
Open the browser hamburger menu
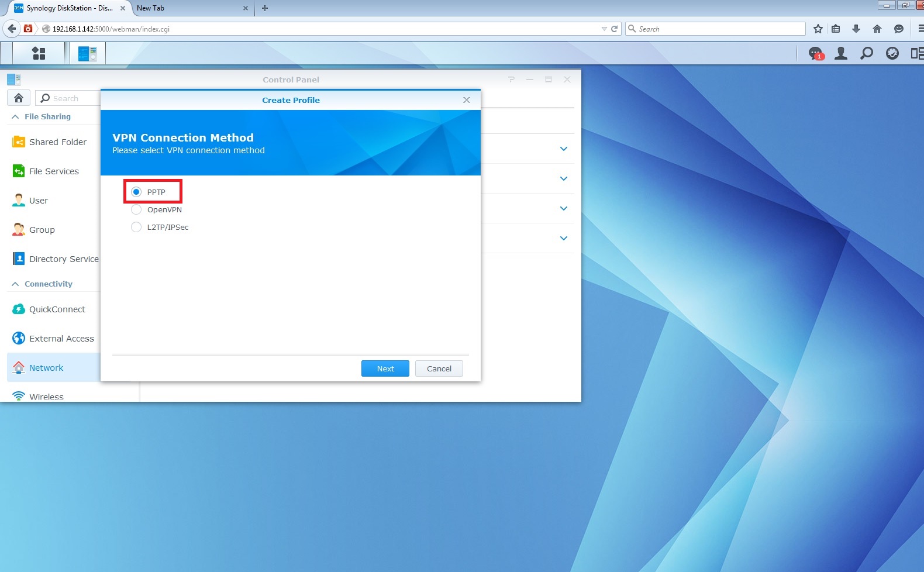point(920,29)
